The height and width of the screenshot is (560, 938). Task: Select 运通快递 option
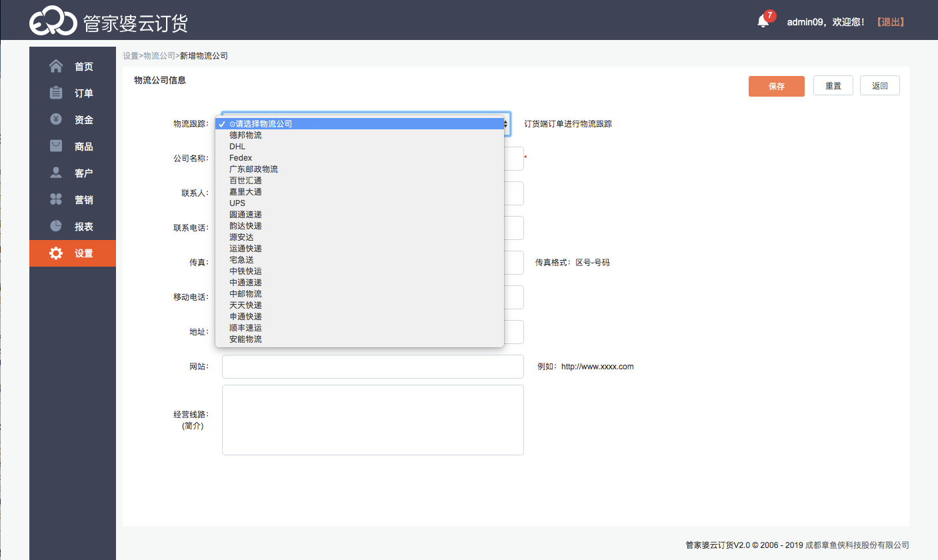pyautogui.click(x=359, y=249)
